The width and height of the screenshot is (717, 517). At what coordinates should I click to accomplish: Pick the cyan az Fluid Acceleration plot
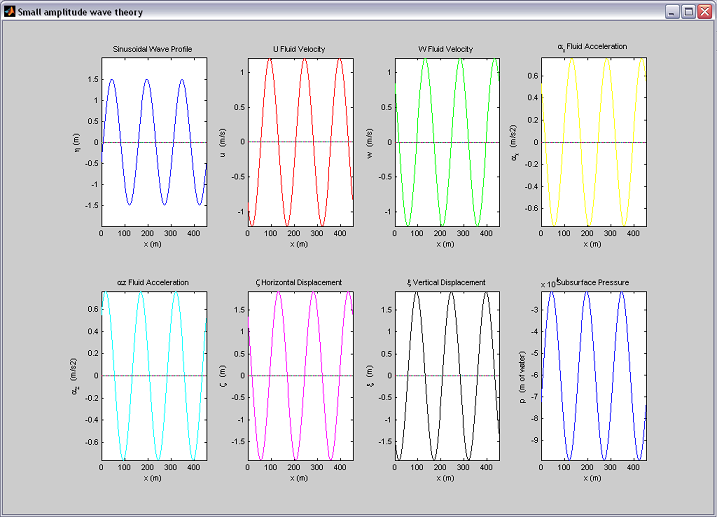pyautogui.click(x=153, y=376)
